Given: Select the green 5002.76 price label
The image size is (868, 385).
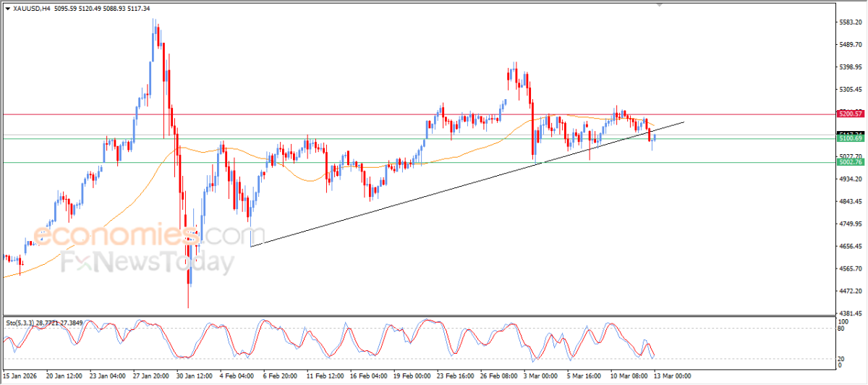Looking at the screenshot, I should pyautogui.click(x=849, y=162).
